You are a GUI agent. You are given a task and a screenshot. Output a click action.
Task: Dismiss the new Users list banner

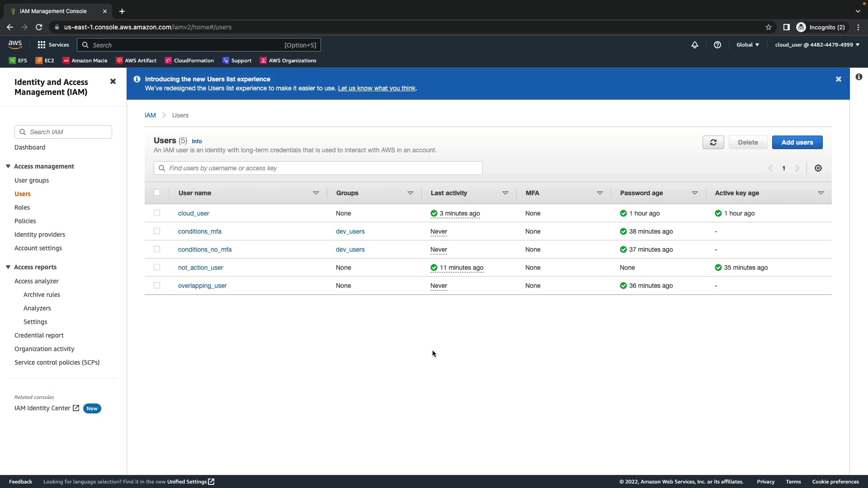838,79
